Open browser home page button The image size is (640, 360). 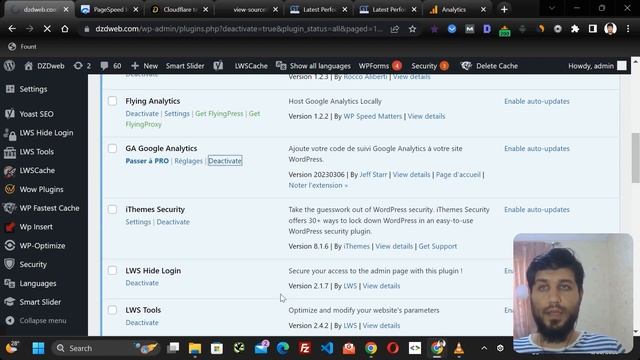[64, 29]
